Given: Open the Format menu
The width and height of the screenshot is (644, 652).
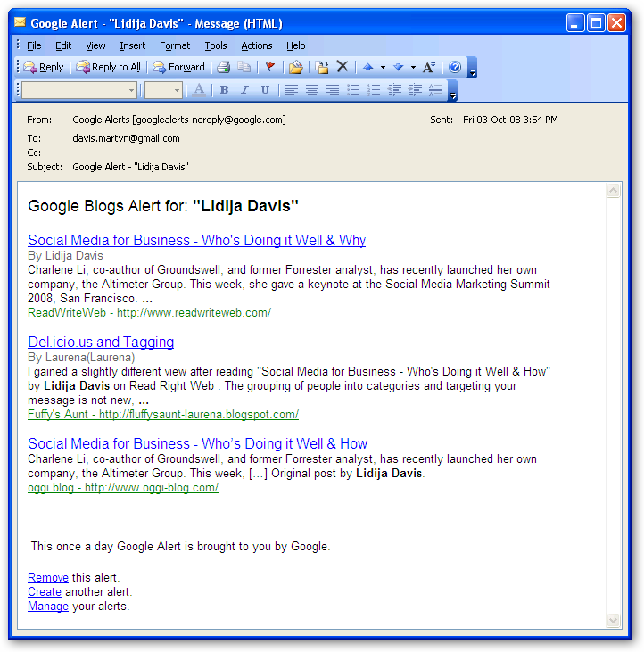Looking at the screenshot, I should 175,45.
